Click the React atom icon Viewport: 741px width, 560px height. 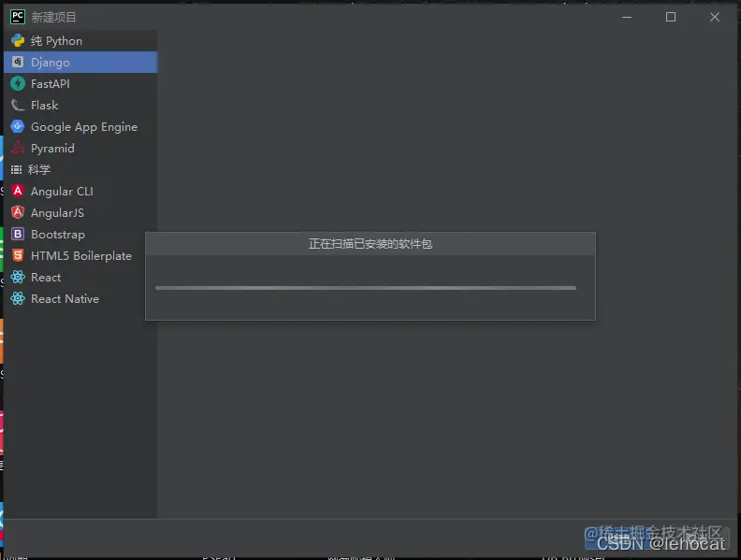point(18,277)
